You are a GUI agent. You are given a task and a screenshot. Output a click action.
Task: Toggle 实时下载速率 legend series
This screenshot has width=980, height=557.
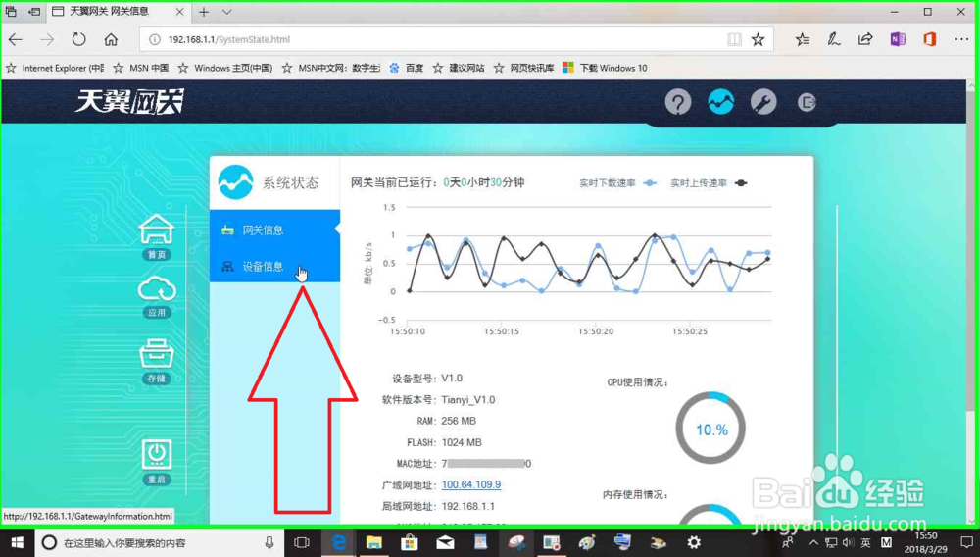pos(617,183)
